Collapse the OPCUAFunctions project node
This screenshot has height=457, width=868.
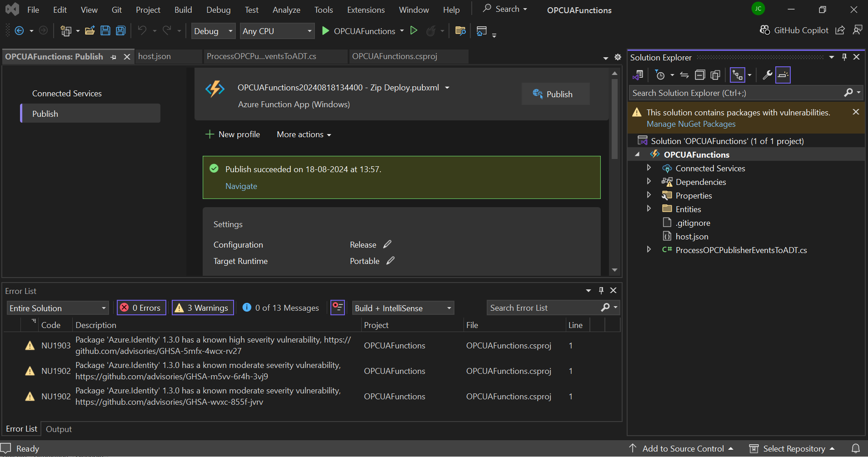click(637, 154)
